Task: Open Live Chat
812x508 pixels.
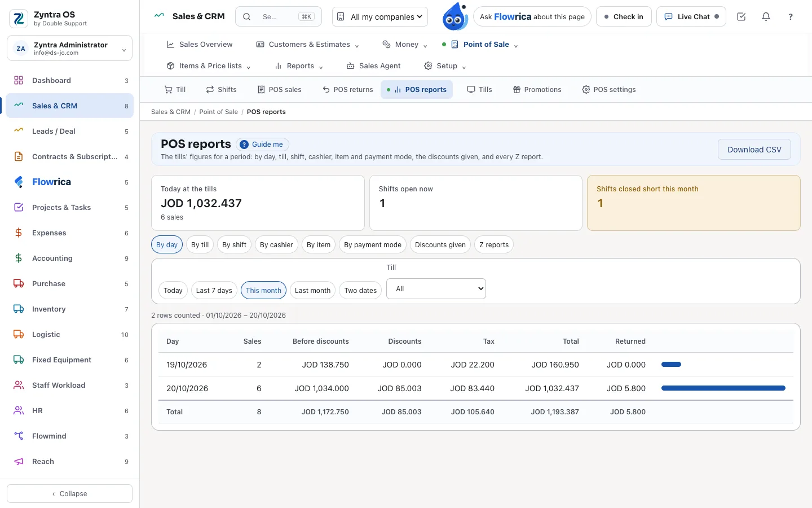Action: tap(691, 17)
